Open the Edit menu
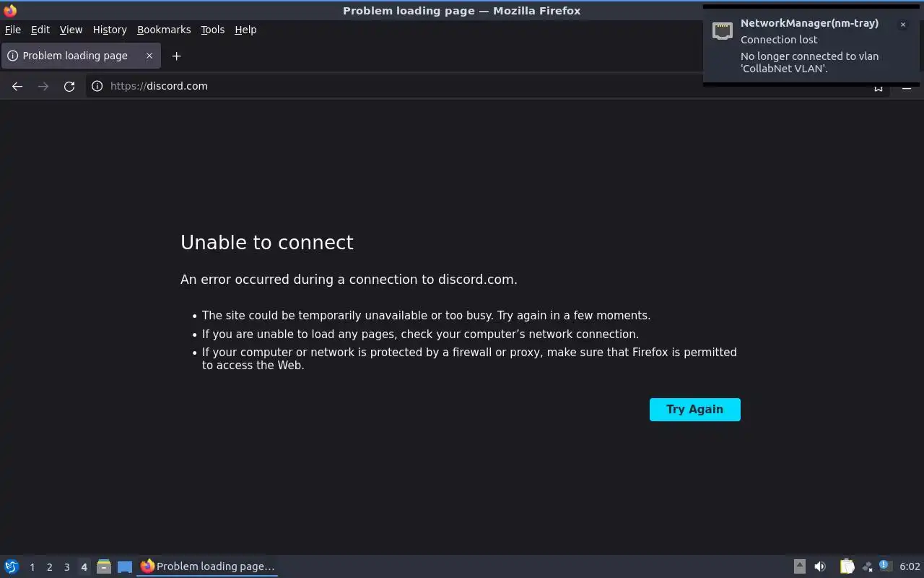The height and width of the screenshot is (578, 924). (x=40, y=30)
